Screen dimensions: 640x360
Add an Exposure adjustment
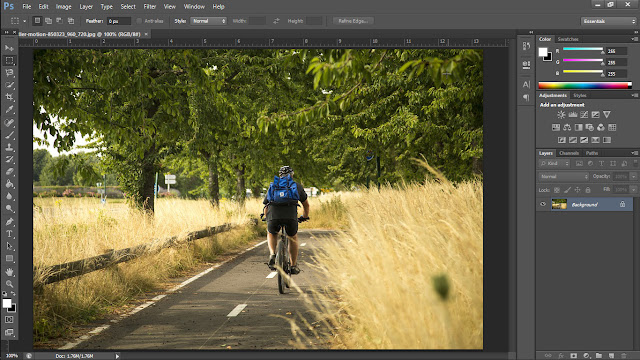coord(596,115)
